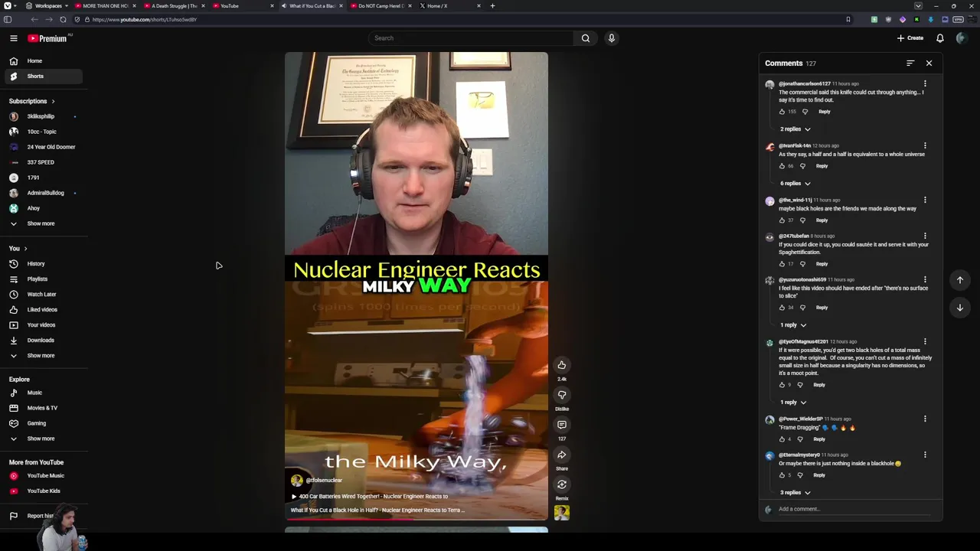Close the Comments panel

point(929,64)
